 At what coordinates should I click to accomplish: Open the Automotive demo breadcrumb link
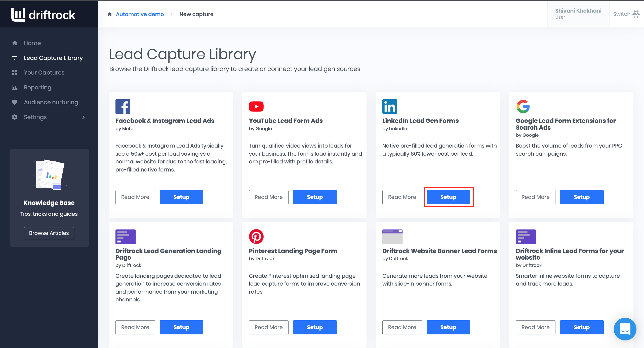click(x=140, y=14)
